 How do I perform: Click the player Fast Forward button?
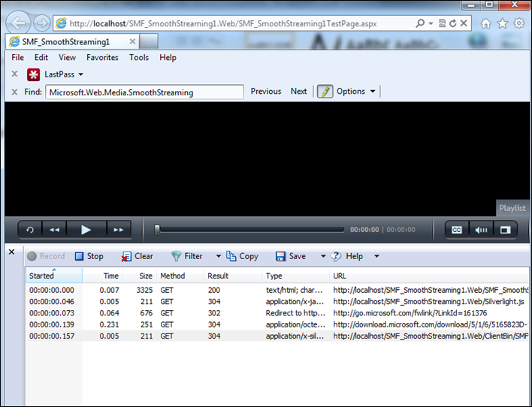pos(119,230)
